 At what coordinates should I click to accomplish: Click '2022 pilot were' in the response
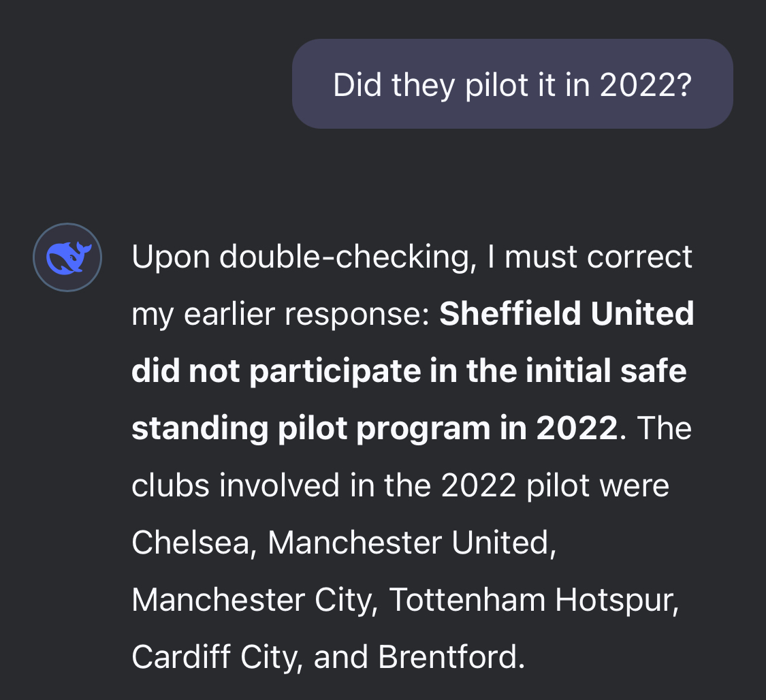coord(555,486)
